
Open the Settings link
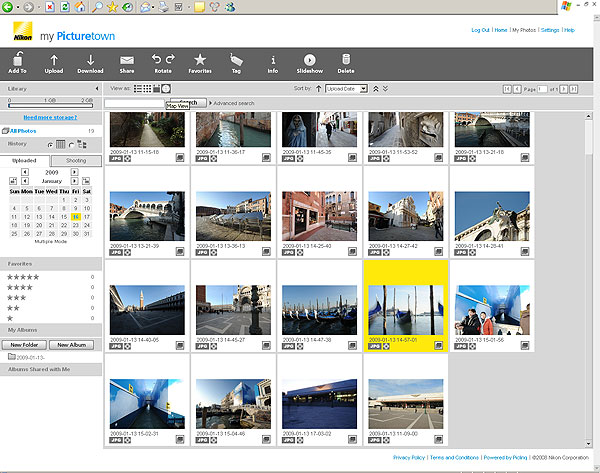[x=550, y=30]
